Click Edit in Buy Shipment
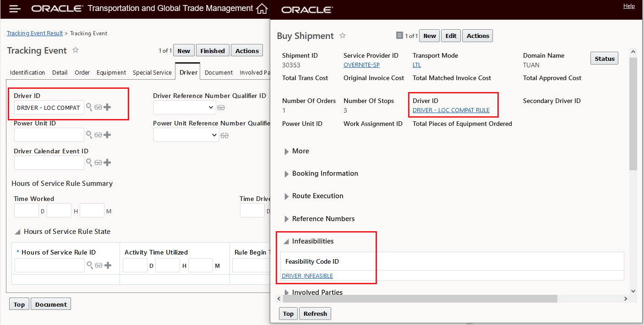 451,36
